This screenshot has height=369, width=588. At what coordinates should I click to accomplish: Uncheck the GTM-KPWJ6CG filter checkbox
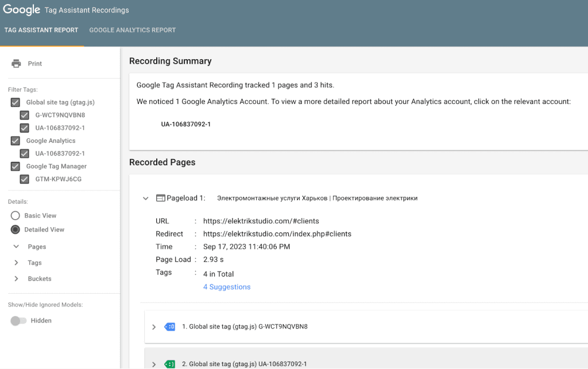(x=24, y=178)
